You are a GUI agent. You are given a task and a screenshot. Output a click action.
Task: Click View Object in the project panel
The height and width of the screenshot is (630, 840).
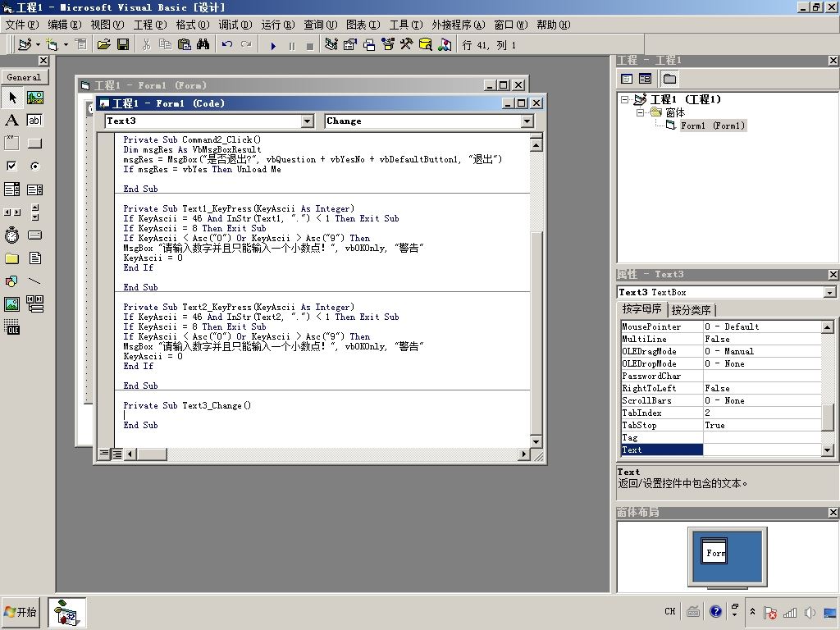645,79
